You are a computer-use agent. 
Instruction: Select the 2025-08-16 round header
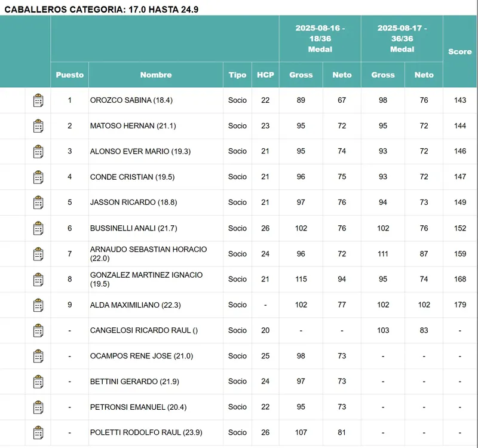coord(320,39)
